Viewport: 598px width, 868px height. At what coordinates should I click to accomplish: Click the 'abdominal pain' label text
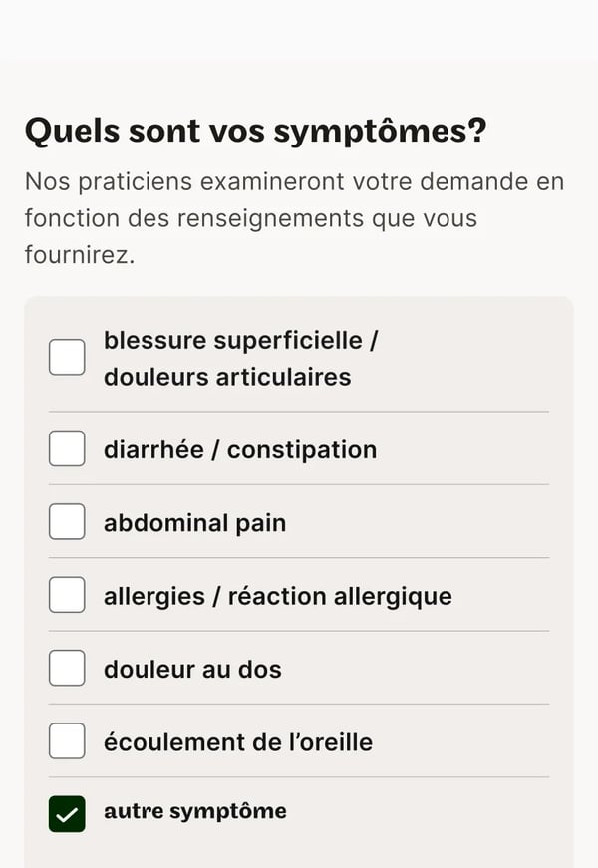click(195, 523)
